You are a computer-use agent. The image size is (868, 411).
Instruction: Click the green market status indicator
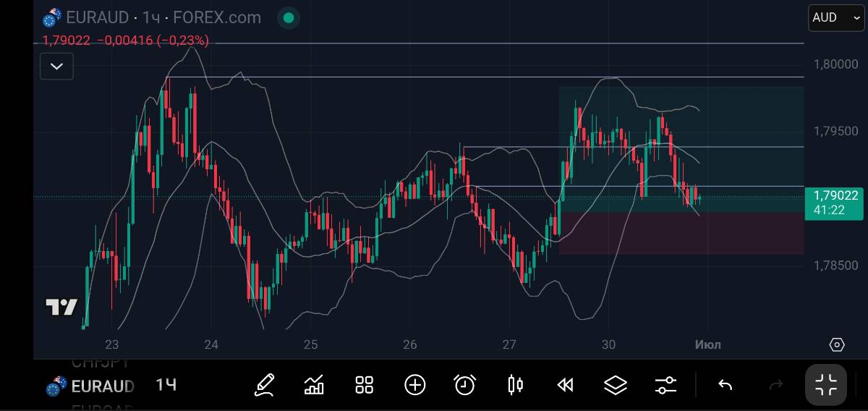tap(289, 18)
